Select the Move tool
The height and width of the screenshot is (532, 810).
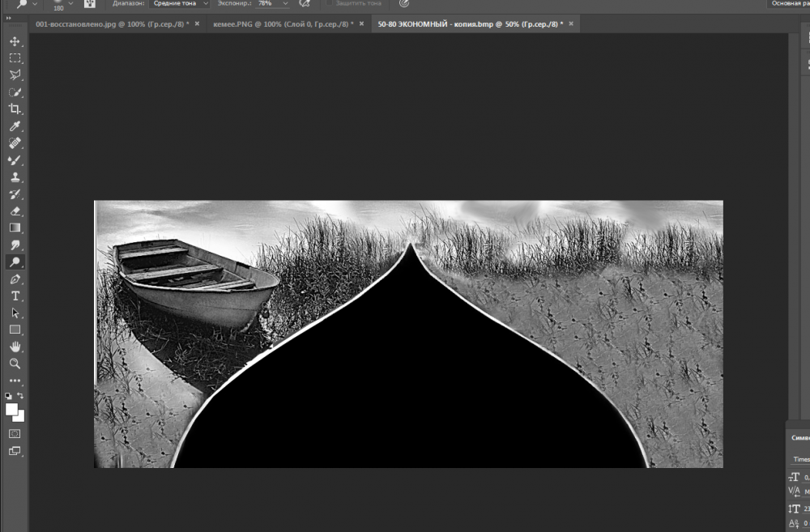(15, 41)
